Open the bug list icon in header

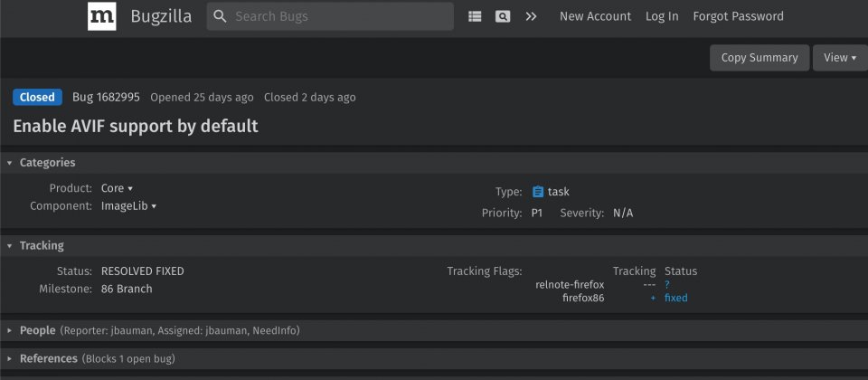pos(475,16)
